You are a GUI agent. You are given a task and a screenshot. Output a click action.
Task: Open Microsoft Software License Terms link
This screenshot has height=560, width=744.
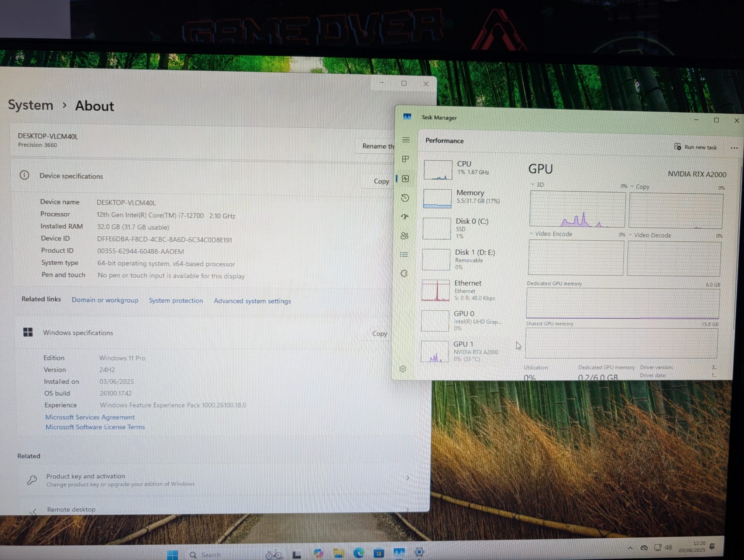tap(95, 427)
